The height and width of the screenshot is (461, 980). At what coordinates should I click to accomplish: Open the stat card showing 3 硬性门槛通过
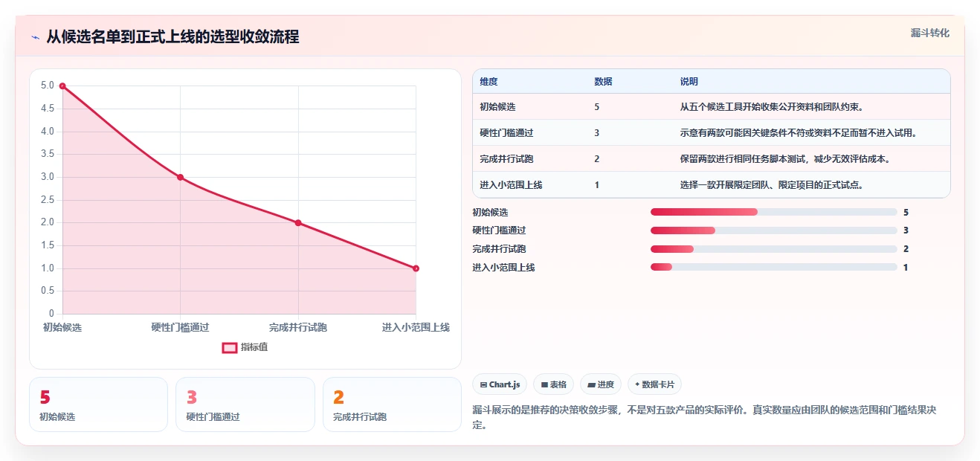[245, 404]
